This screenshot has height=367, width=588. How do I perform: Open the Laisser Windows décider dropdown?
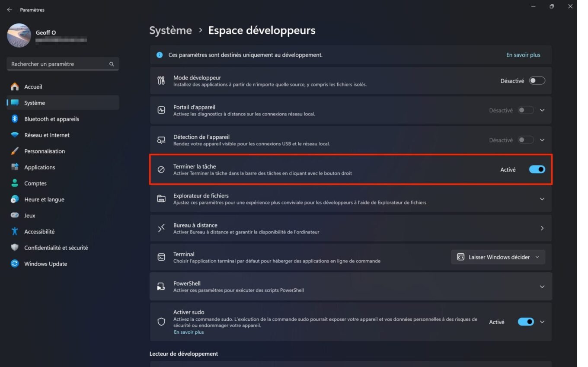tap(498, 257)
